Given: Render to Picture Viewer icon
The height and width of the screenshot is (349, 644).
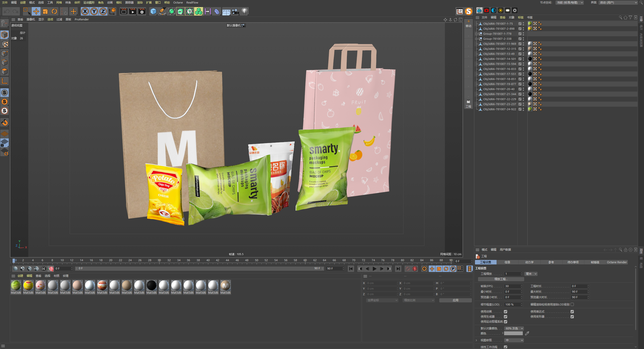Looking at the screenshot, I should [133, 11].
